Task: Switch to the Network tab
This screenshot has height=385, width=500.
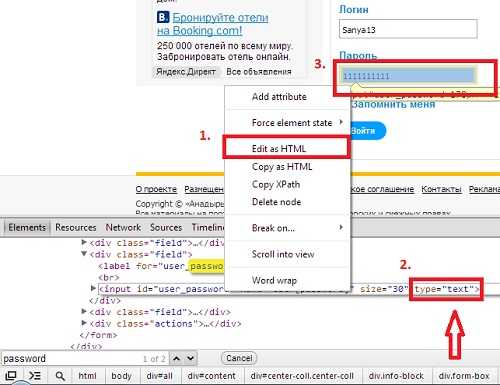Action: click(123, 228)
